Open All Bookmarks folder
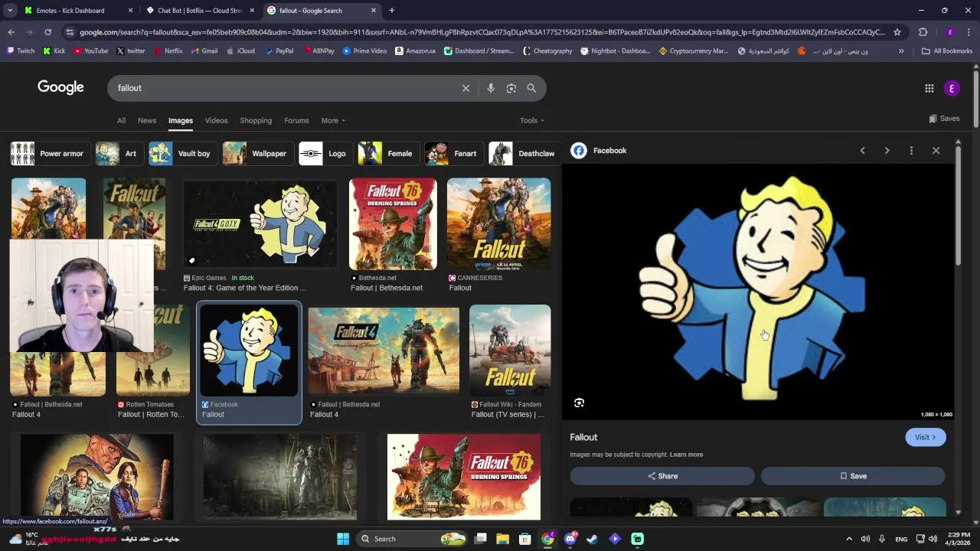 click(947, 51)
